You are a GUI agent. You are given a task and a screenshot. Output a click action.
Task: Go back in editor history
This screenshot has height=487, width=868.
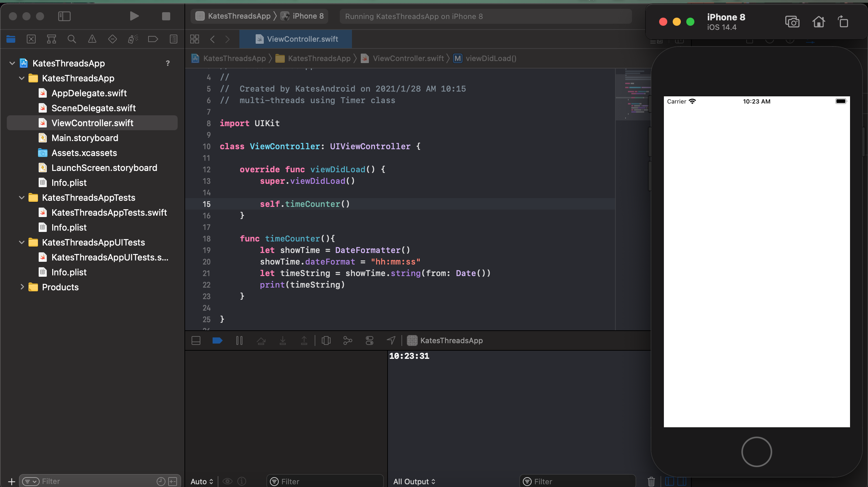pyautogui.click(x=212, y=39)
